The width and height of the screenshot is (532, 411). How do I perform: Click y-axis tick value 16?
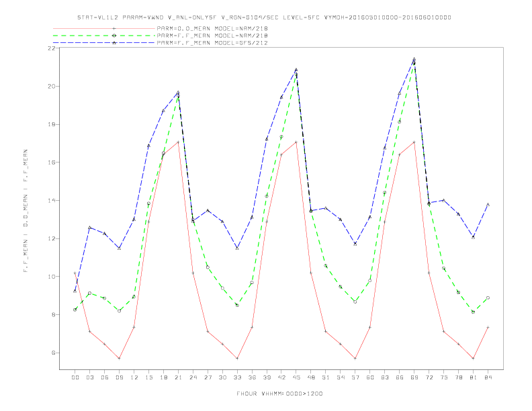(x=52, y=163)
